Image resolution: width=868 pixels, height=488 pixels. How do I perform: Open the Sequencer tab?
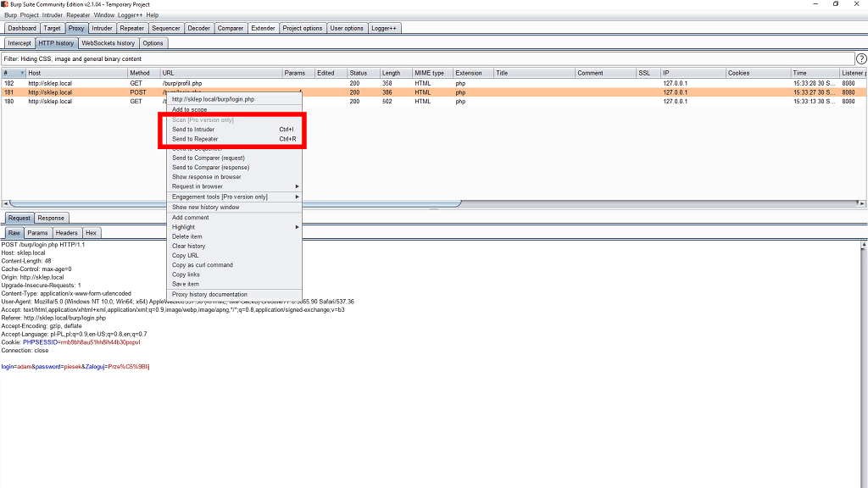(x=166, y=28)
